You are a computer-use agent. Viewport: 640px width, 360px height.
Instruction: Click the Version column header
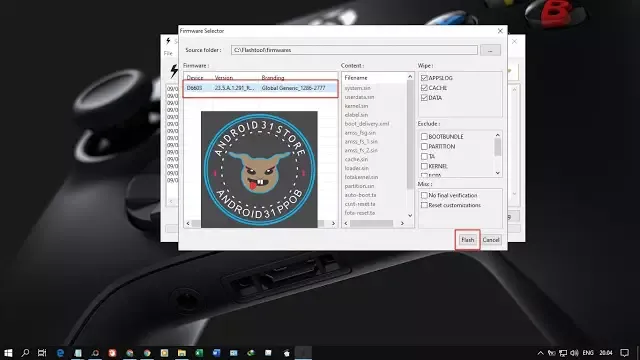pyautogui.click(x=224, y=78)
